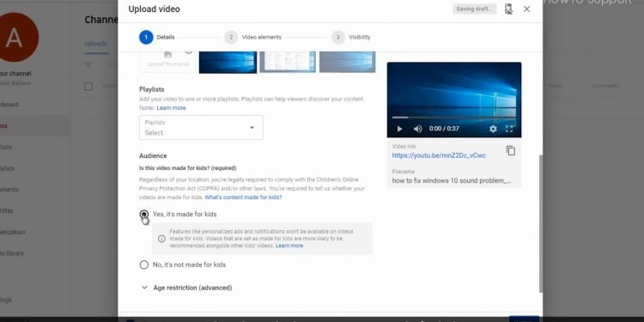This screenshot has height=322, width=644.
Task: Play the video preview
Action: [399, 129]
